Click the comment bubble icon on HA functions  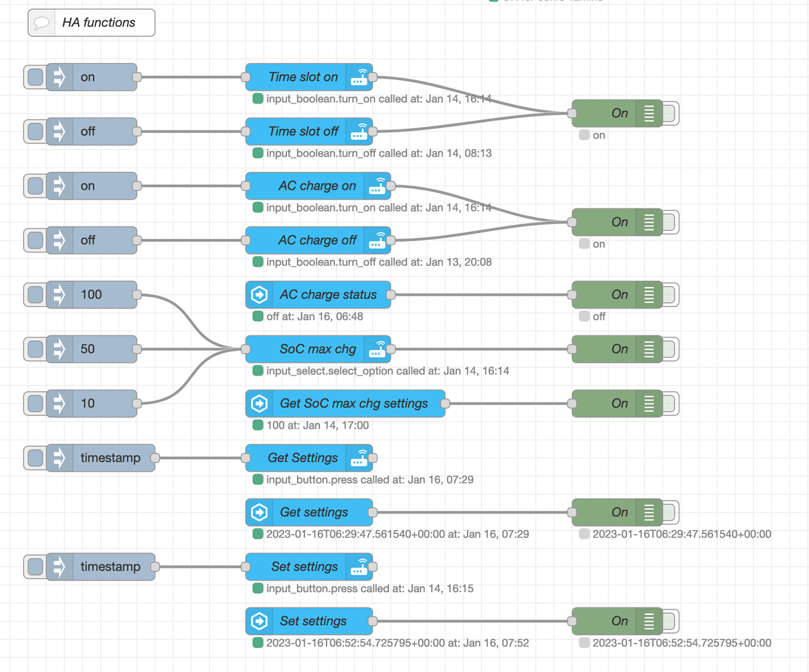click(42, 23)
